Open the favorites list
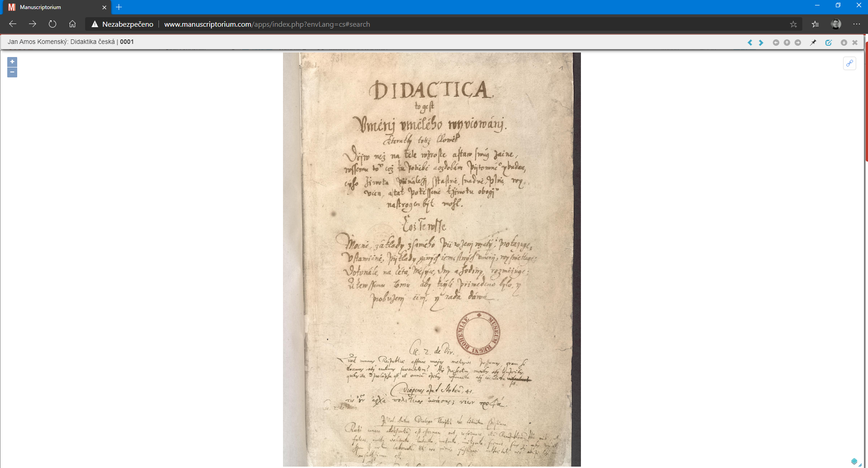The width and height of the screenshot is (868, 468). tap(815, 24)
